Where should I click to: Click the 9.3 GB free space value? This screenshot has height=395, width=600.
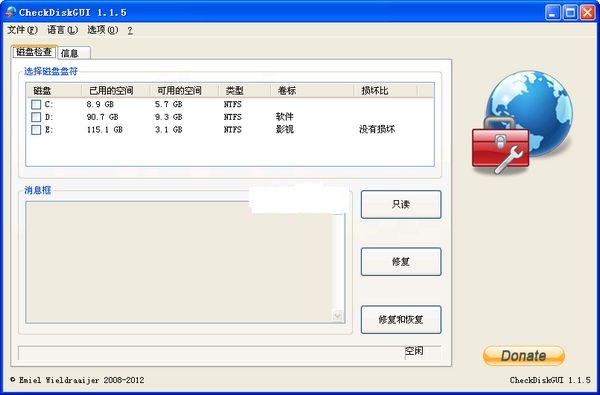(x=168, y=117)
